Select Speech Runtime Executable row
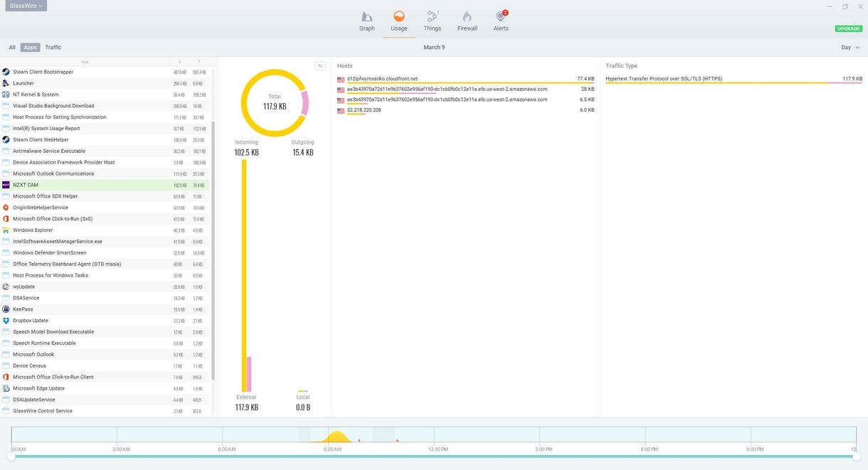 [x=105, y=343]
